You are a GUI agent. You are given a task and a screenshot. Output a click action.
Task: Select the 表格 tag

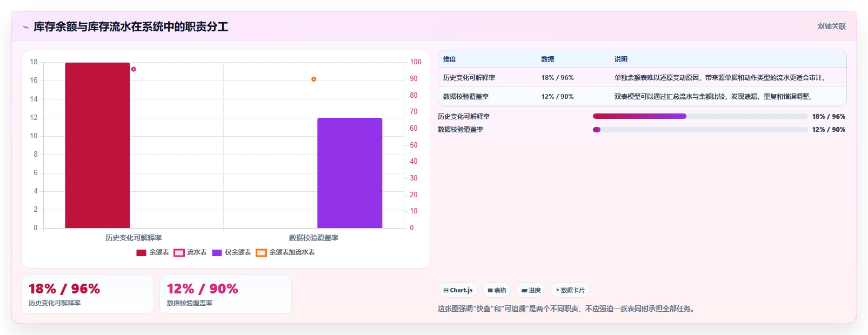coord(497,290)
